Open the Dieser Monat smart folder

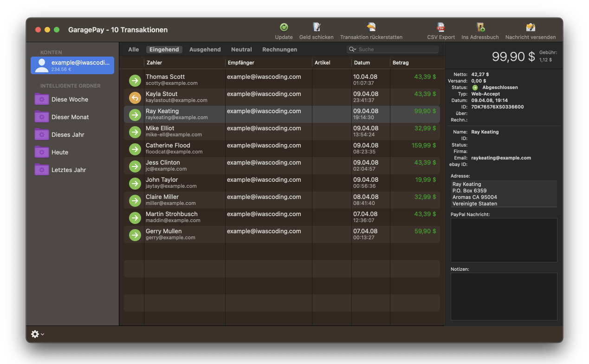pos(70,117)
